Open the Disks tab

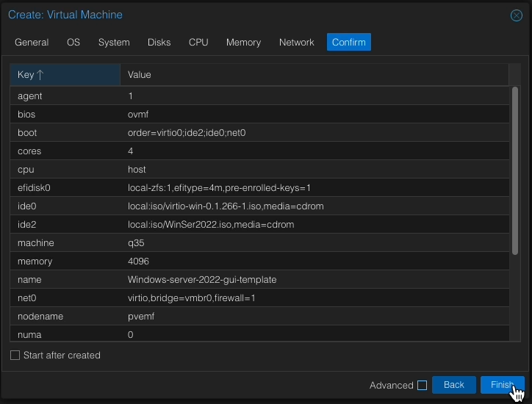(159, 42)
